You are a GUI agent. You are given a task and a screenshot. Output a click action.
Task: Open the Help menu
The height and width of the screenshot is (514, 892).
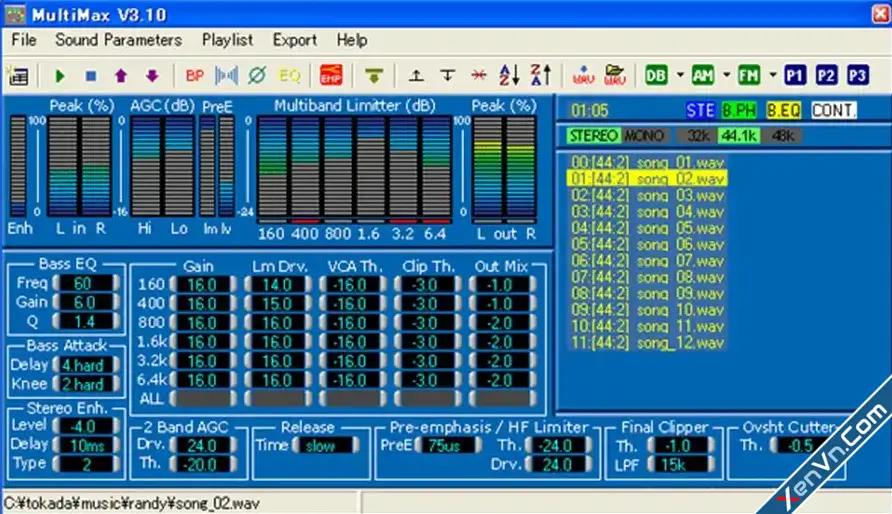click(352, 40)
